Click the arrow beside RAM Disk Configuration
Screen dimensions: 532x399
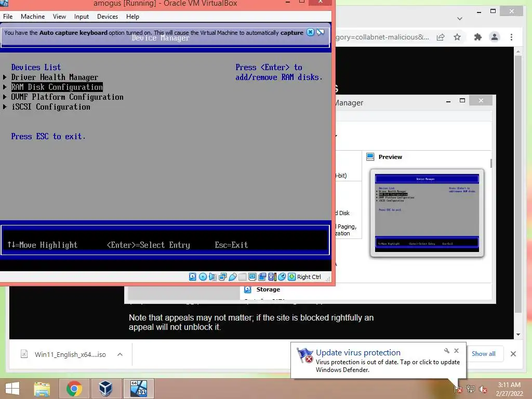click(x=5, y=87)
